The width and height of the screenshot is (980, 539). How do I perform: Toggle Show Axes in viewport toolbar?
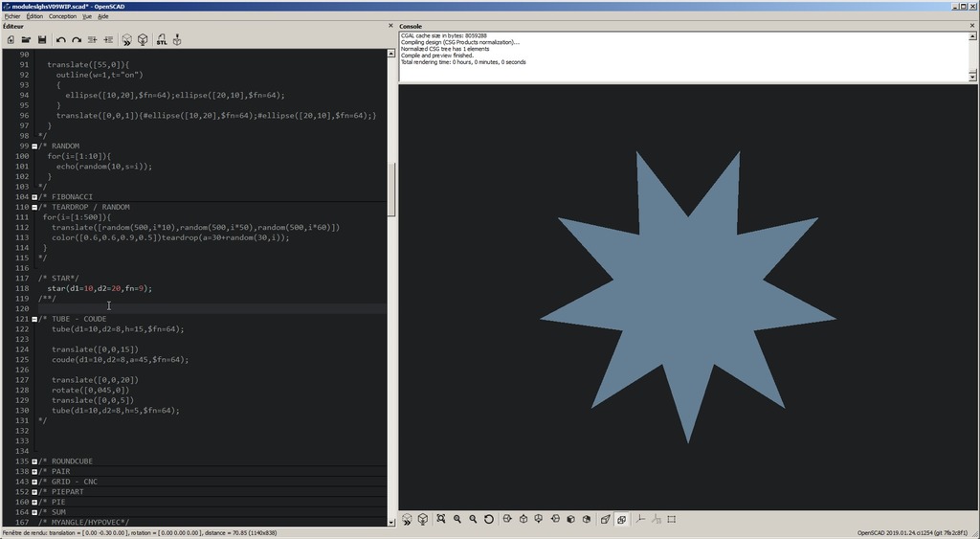(640, 519)
